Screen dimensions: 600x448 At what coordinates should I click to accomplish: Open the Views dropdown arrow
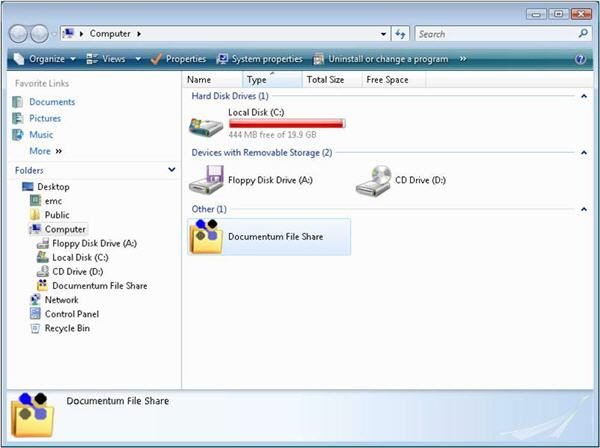[138, 59]
